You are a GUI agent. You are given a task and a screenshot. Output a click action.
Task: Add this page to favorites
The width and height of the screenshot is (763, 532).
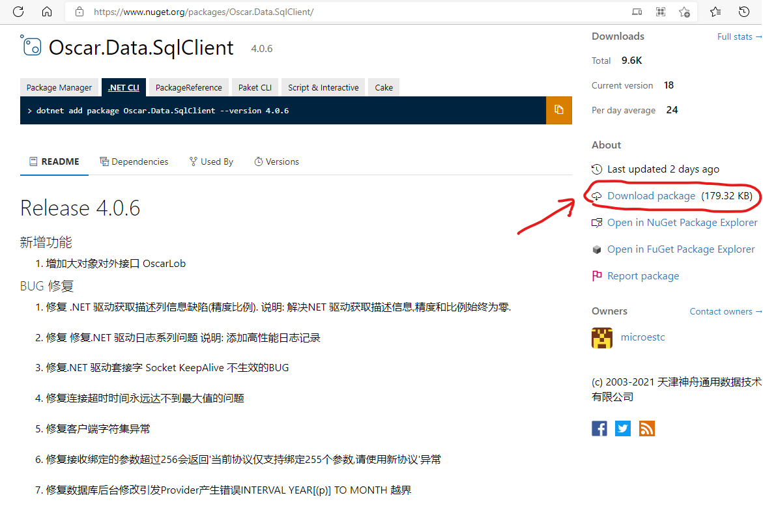[684, 12]
